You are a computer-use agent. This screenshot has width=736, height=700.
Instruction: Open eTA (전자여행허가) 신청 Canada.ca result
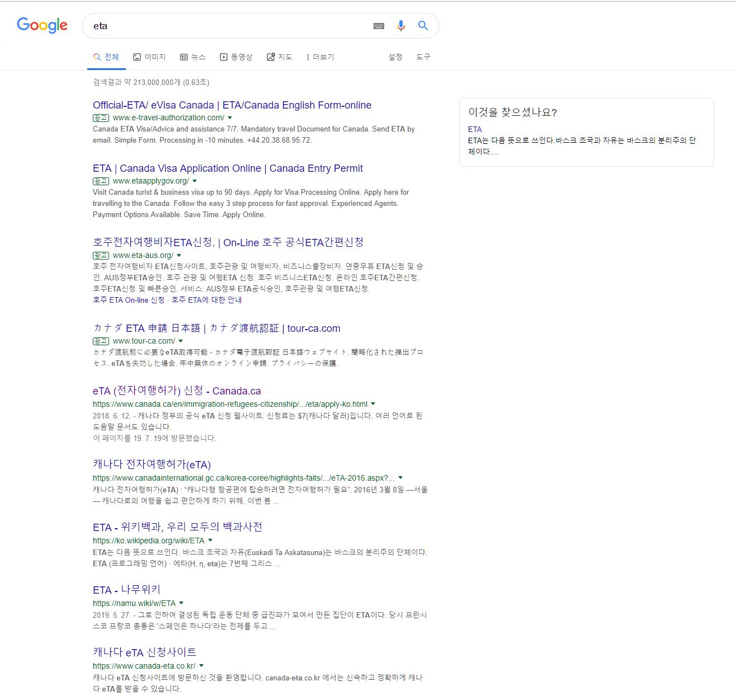[x=177, y=391]
